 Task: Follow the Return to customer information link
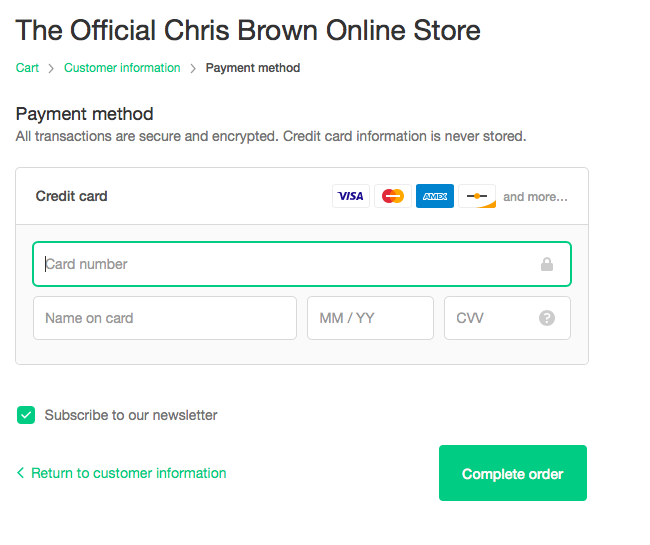[129, 473]
